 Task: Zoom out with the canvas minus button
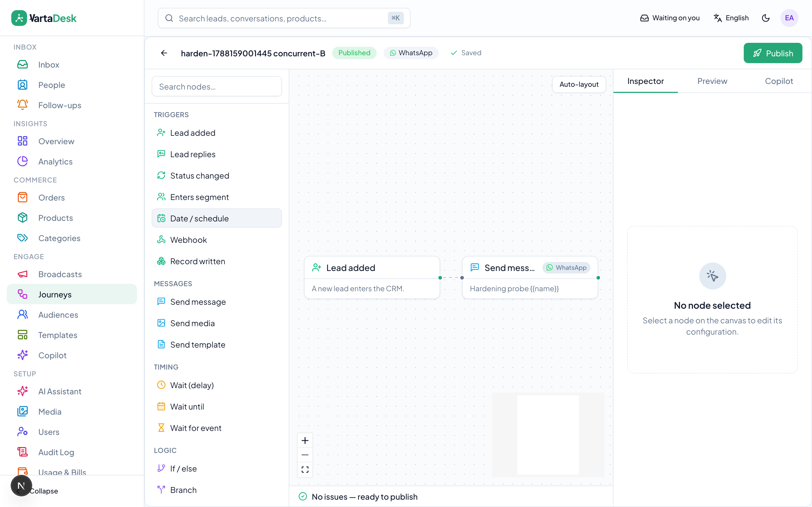305,455
